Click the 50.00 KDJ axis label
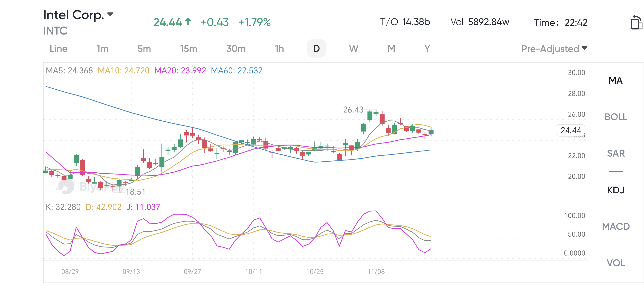This screenshot has height=291, width=644. (x=576, y=234)
